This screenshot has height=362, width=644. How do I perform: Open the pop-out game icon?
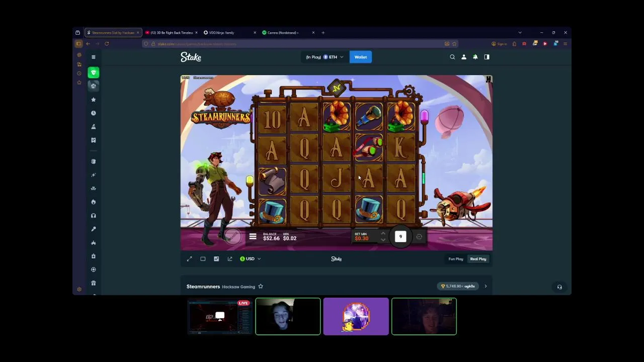click(230, 259)
